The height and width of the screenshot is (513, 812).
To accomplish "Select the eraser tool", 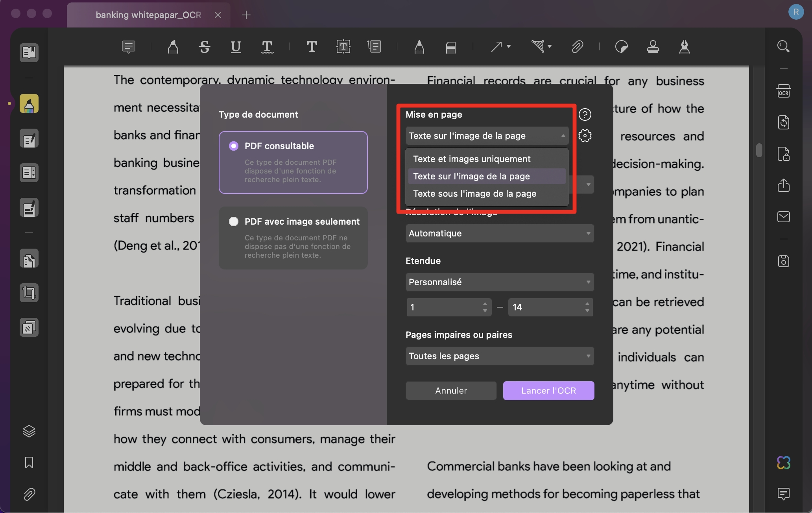I will pos(450,47).
